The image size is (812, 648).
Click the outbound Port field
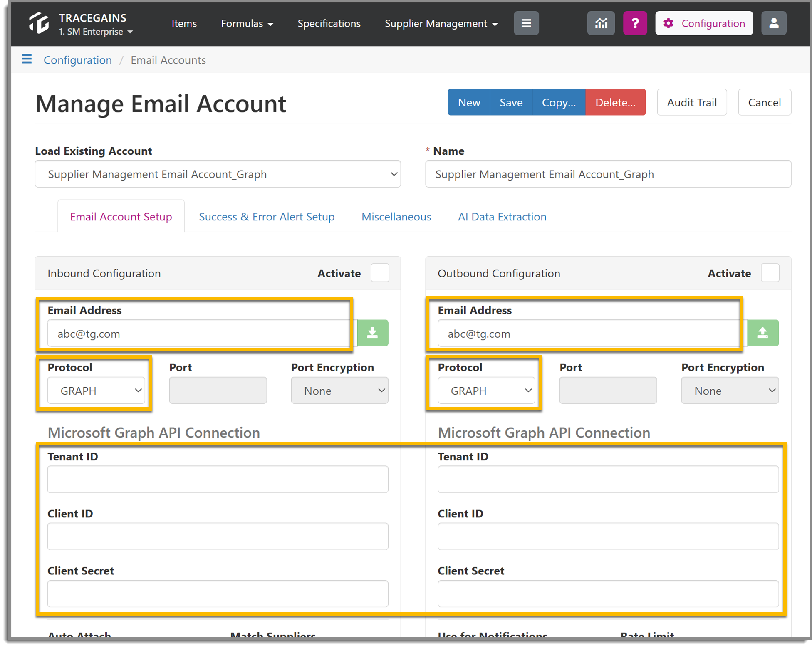pos(608,391)
